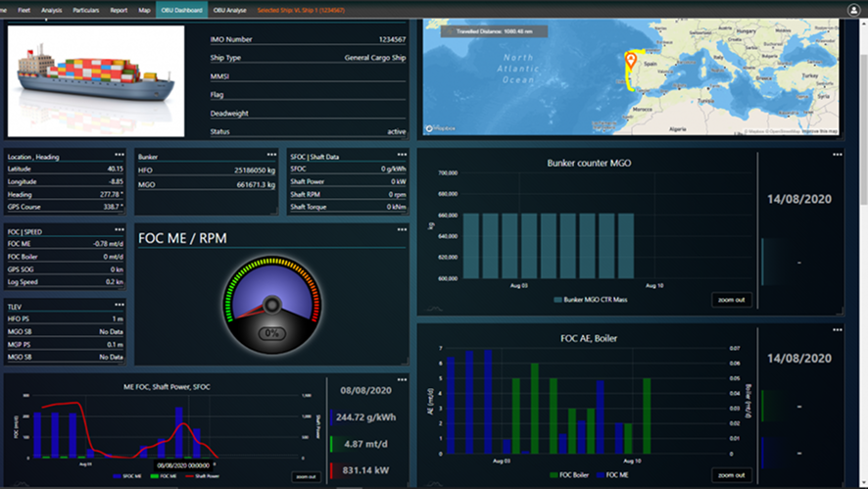Click the Improve this map link

coord(819,131)
